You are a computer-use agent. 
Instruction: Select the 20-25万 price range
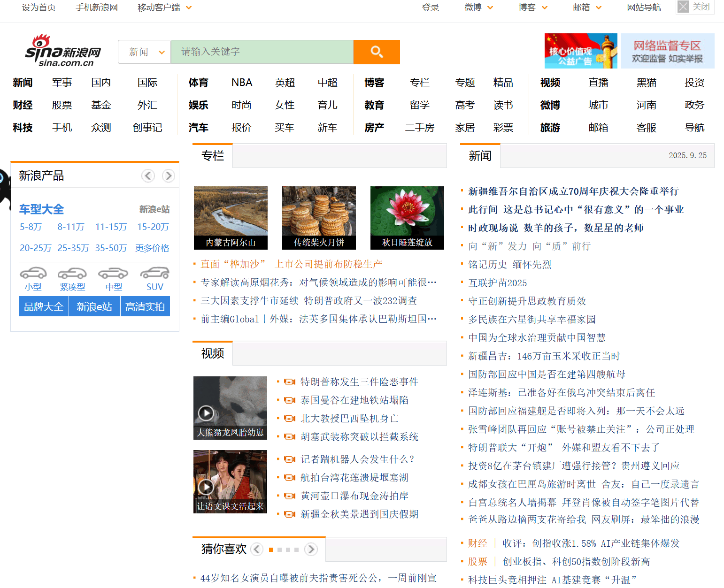35,248
